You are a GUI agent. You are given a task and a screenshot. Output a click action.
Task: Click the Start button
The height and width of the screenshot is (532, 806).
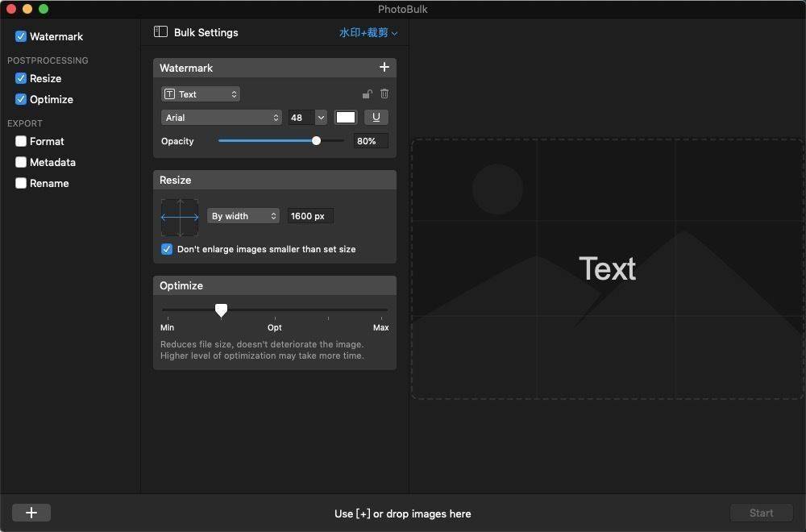pyautogui.click(x=761, y=513)
